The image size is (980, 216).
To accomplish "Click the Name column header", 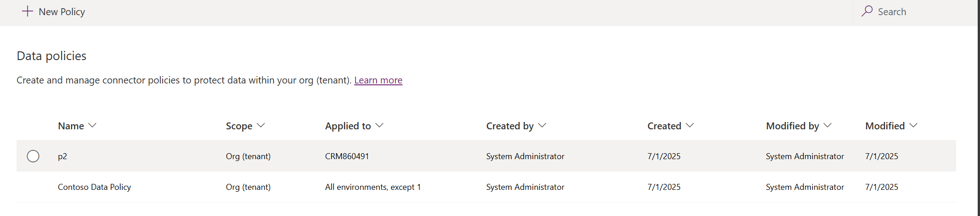I will [x=71, y=126].
